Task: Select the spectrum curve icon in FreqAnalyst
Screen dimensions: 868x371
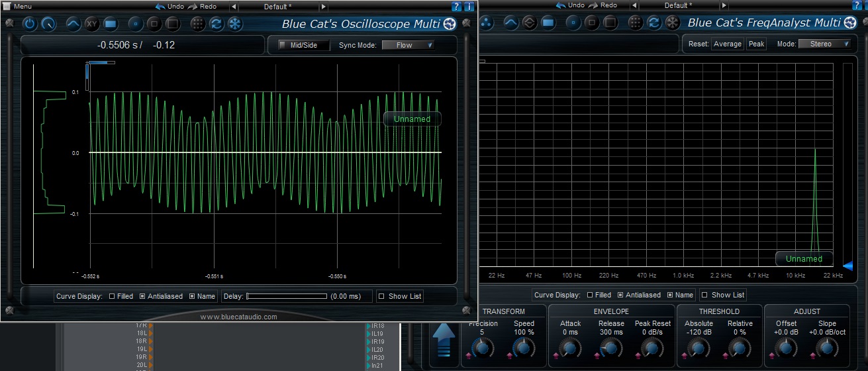Action: pyautogui.click(x=510, y=23)
